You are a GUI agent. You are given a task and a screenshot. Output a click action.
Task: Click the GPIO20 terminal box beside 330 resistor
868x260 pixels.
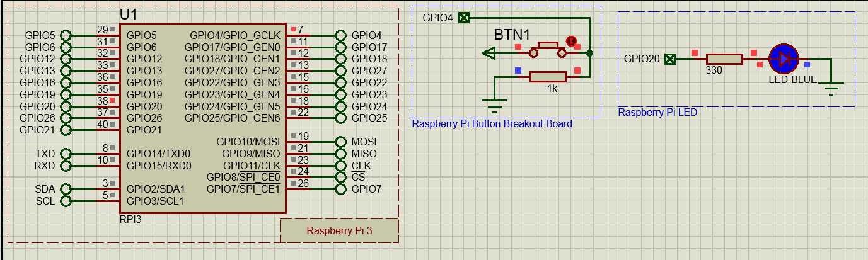point(670,59)
